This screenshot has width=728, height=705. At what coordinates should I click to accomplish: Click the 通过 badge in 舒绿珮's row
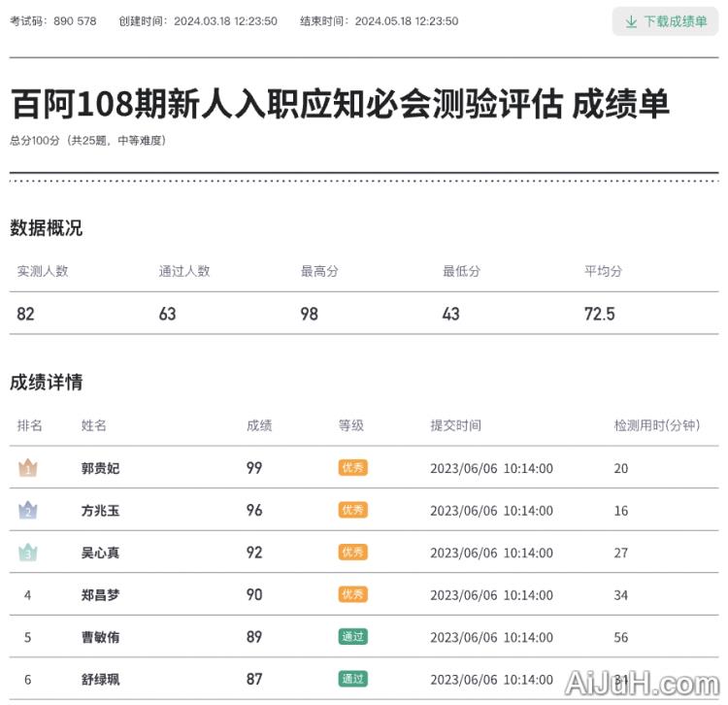[353, 679]
